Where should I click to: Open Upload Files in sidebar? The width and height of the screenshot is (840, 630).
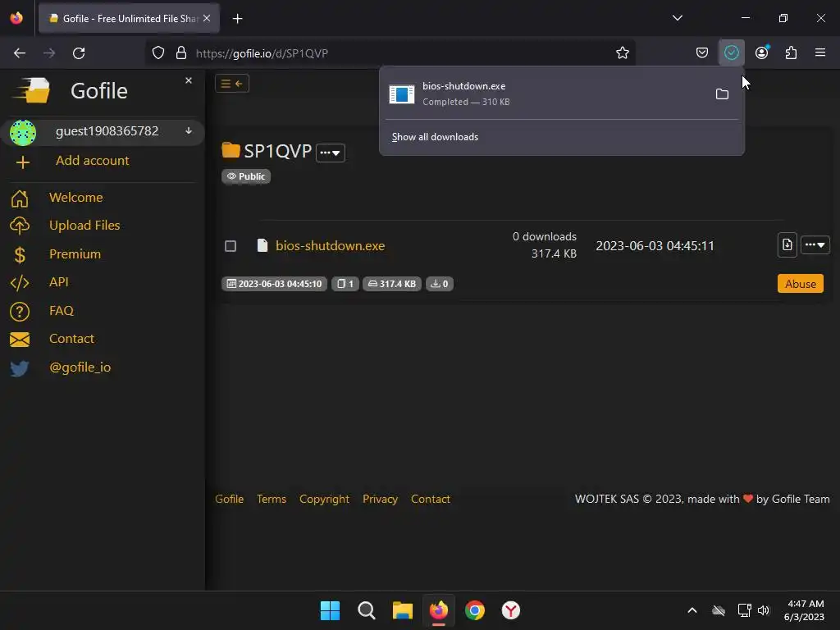[x=84, y=226]
